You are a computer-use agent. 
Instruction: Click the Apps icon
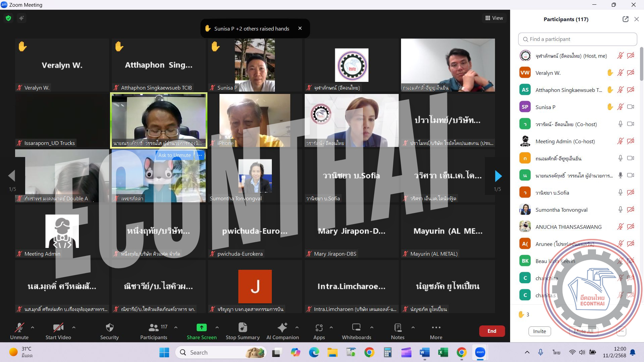tap(319, 328)
